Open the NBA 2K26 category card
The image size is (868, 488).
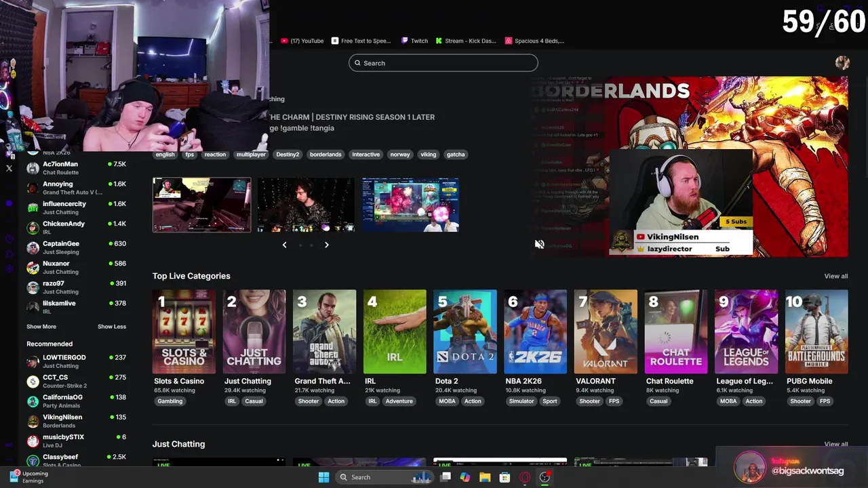pyautogui.click(x=535, y=332)
